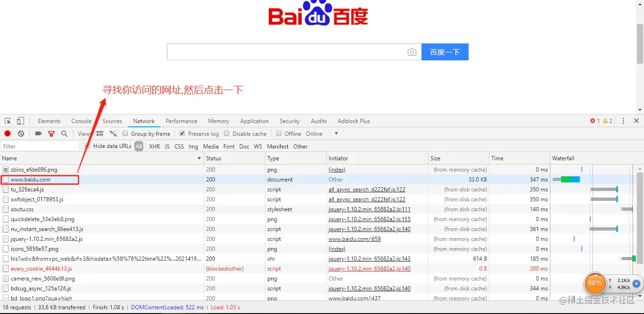Toggle the red filter funnel icon
The height and width of the screenshot is (314, 644).
[51, 134]
